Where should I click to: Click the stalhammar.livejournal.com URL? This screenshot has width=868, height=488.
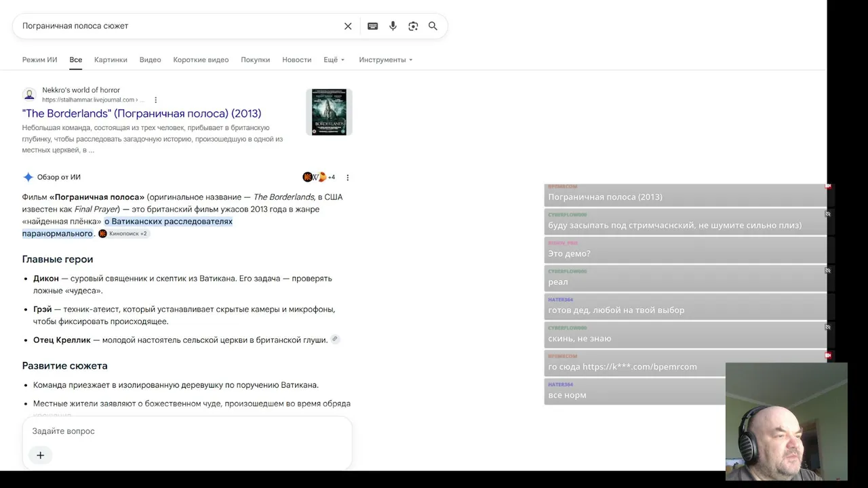click(94, 100)
